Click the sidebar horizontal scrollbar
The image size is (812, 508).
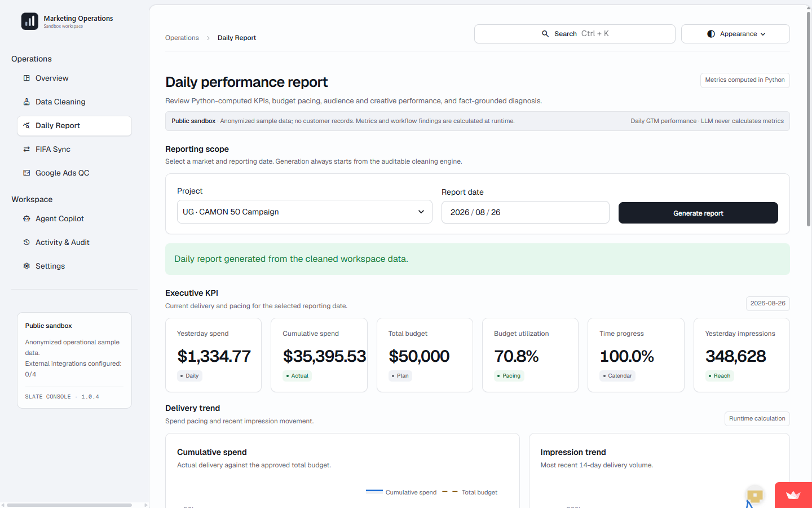[x=69, y=505]
